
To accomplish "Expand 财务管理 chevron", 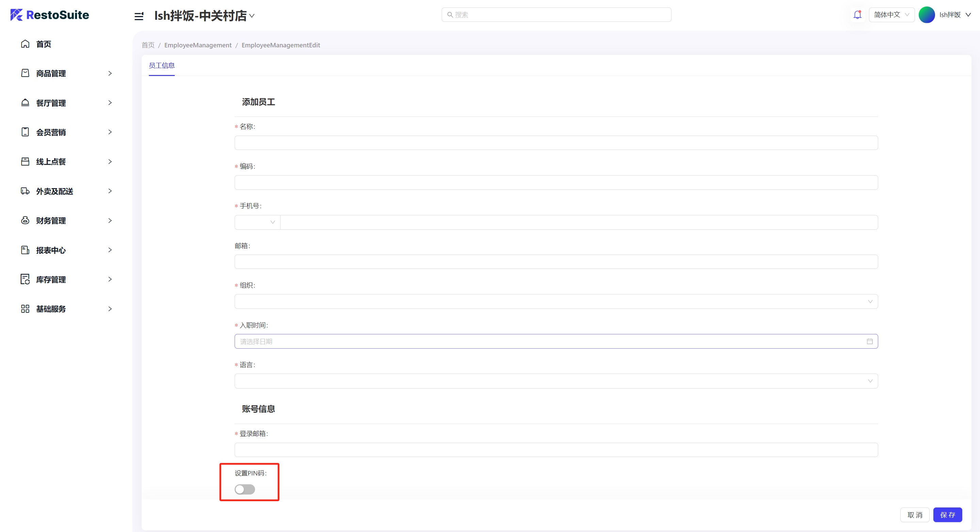I will 110,221.
